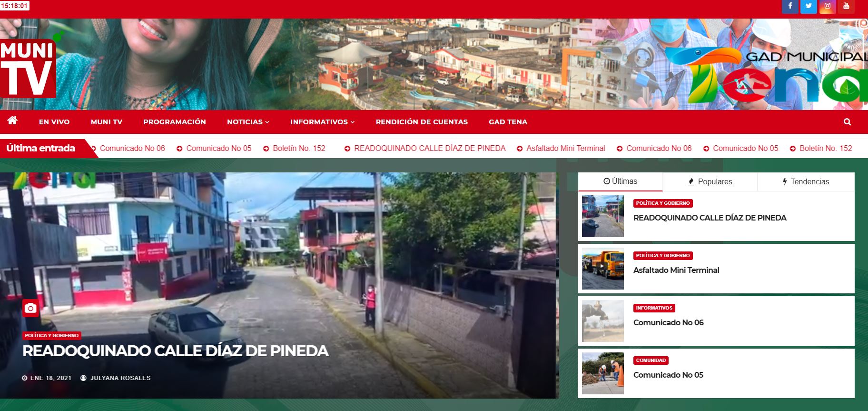Open the YouTube social icon
The image size is (868, 411).
coord(846,6)
